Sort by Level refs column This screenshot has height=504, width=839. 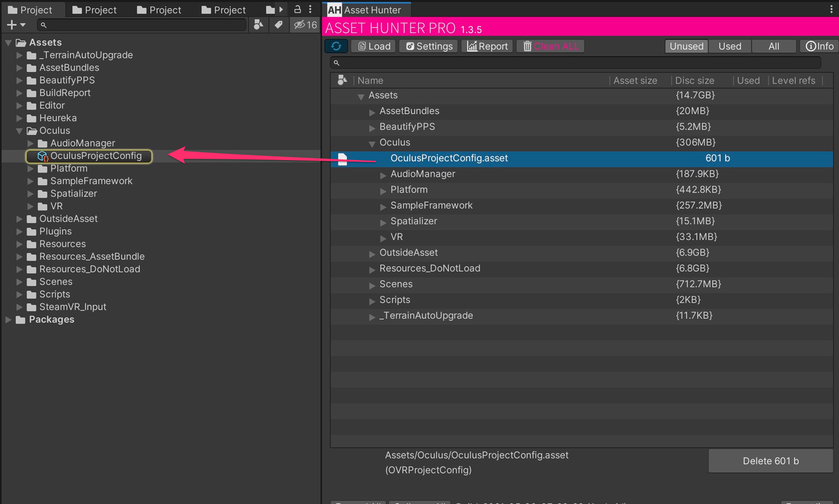coord(794,80)
